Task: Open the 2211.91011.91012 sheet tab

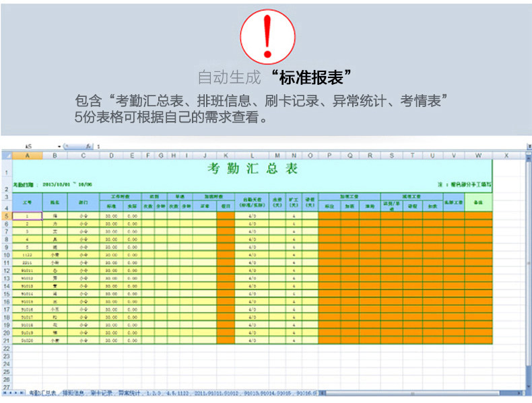Action: [215, 393]
